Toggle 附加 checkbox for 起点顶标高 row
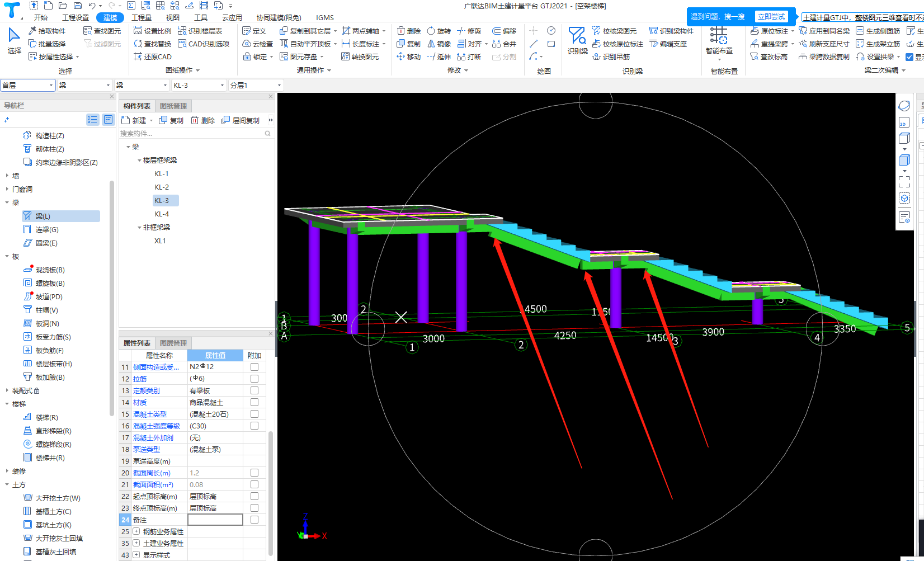924x561 pixels. coord(254,496)
